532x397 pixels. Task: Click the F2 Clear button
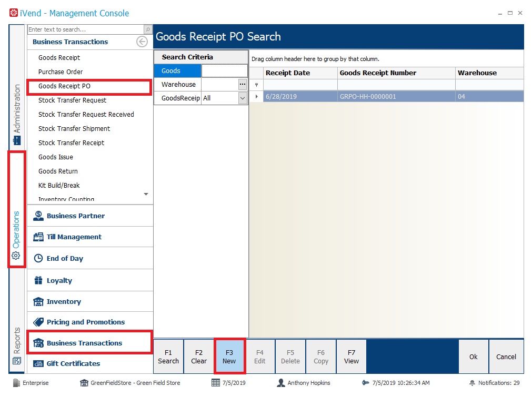point(199,357)
